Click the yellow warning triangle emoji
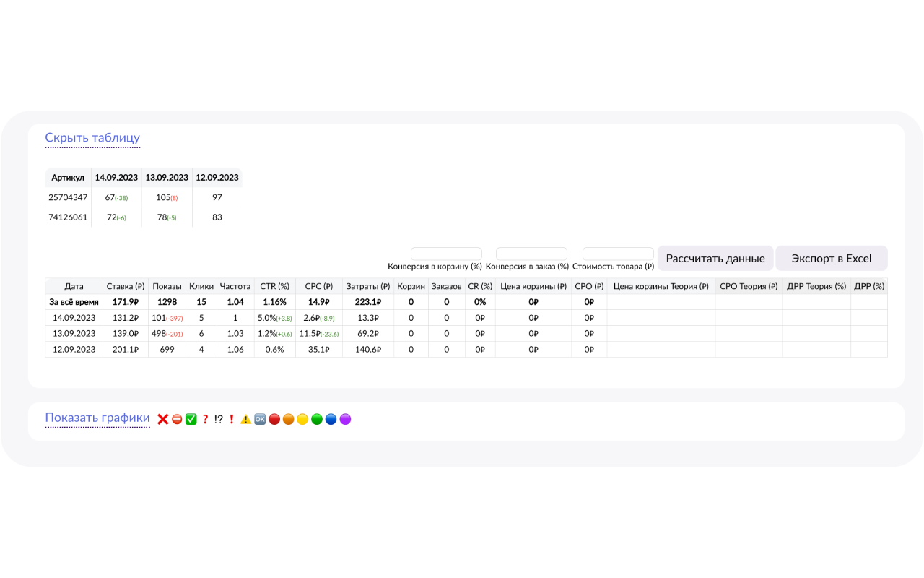This screenshot has height=578, width=924. (246, 419)
